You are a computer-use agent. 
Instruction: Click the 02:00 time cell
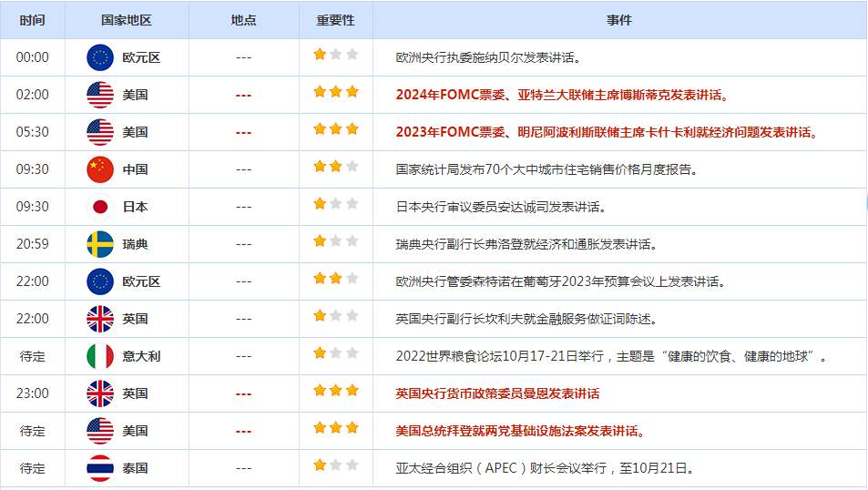tap(32, 95)
